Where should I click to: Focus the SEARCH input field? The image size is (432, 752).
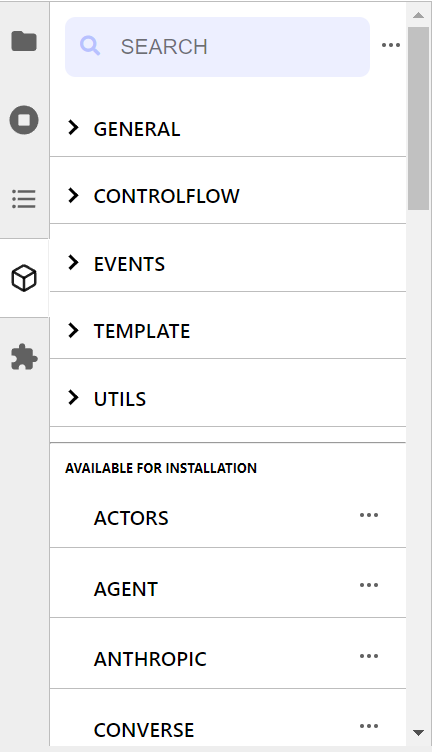217,47
